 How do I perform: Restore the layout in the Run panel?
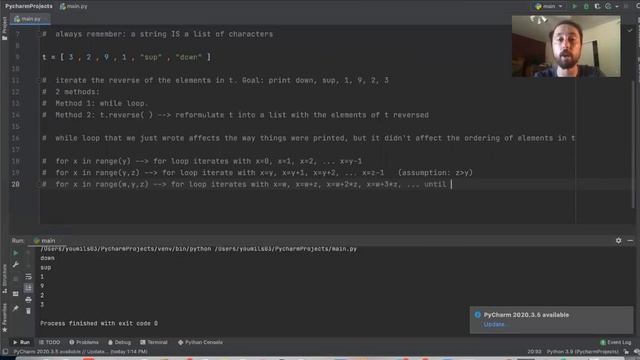16,293
